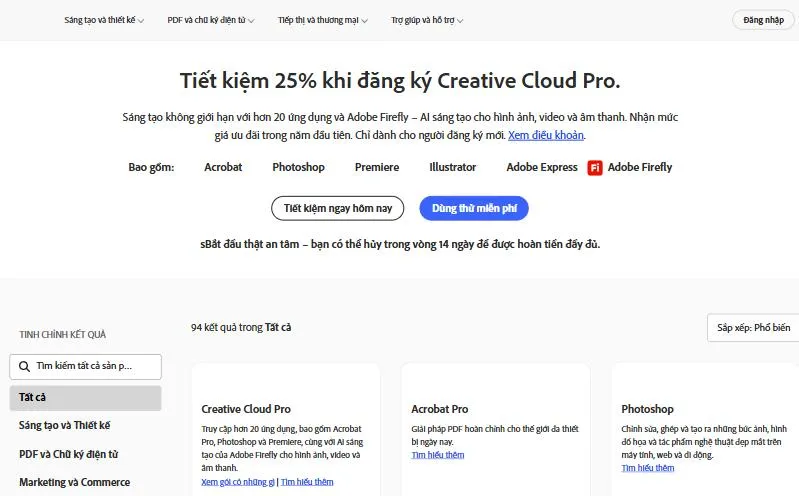Click Photoshop in the Bao gồm list
The width and height of the screenshot is (799, 496).
point(298,167)
